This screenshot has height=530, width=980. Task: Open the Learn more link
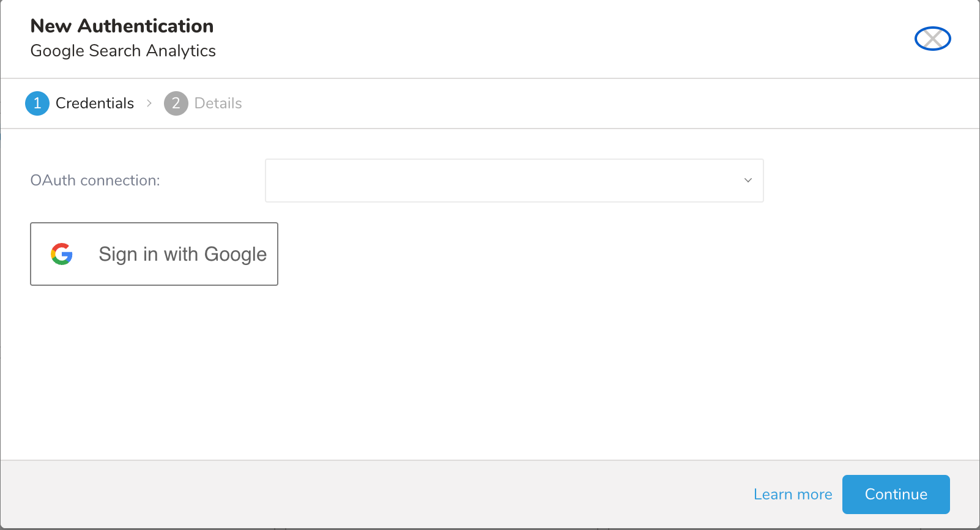[793, 495]
